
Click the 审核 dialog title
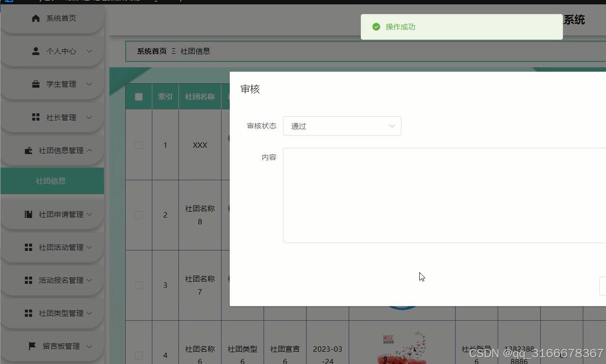coord(250,89)
